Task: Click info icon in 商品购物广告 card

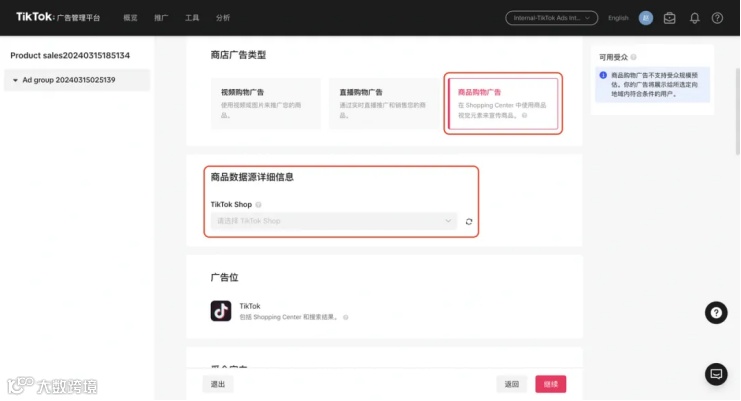Action: (x=525, y=115)
